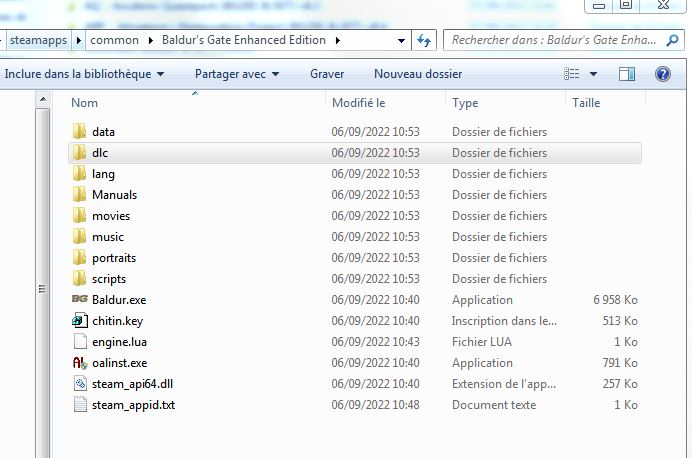Screen dimensions: 692x458
Task: Click the 513 Ko size value
Action: (620, 321)
